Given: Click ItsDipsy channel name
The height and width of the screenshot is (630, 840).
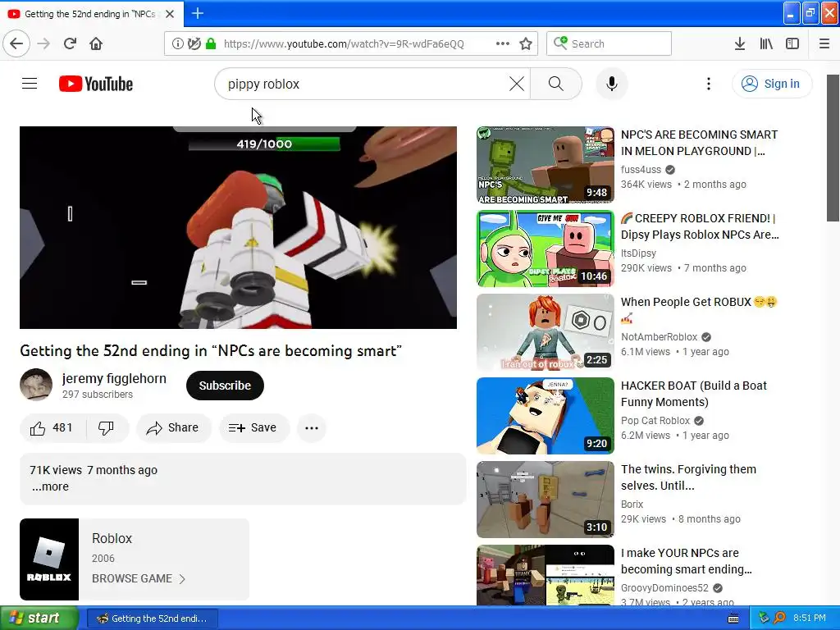Looking at the screenshot, I should tap(638, 253).
